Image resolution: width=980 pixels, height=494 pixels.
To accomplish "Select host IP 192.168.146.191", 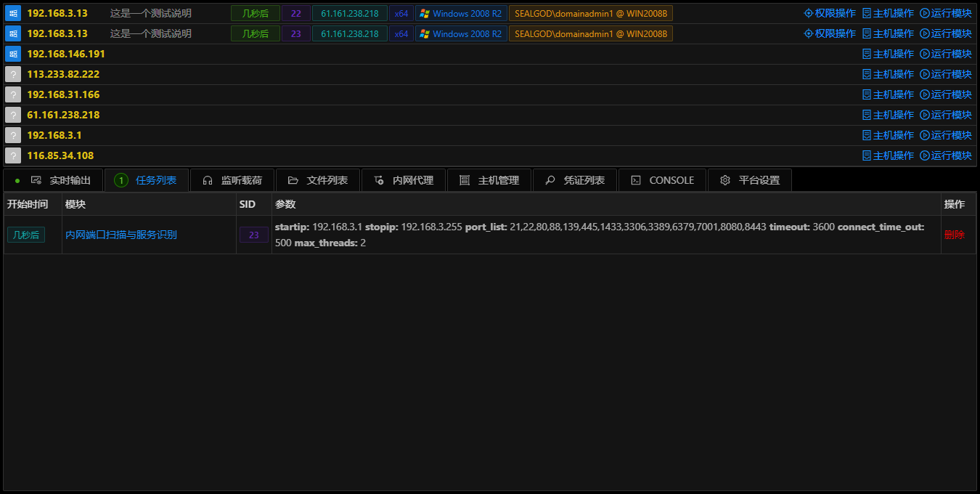I will (66, 54).
